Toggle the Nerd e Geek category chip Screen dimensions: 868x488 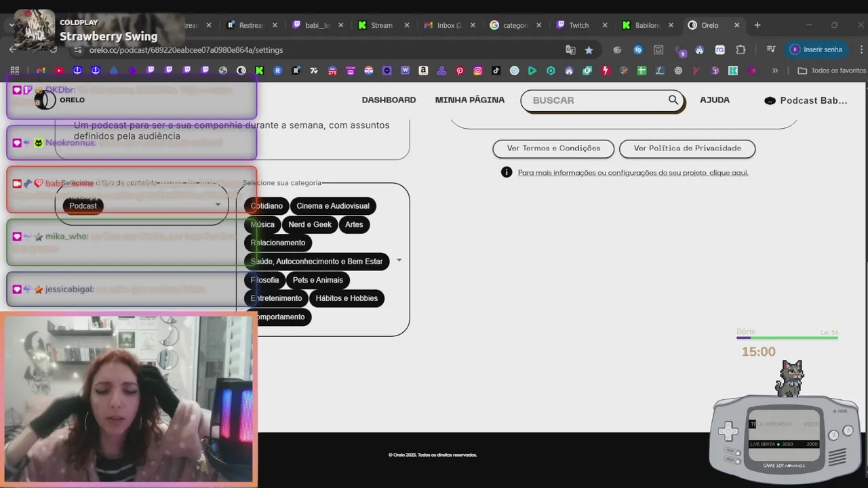coord(310,224)
